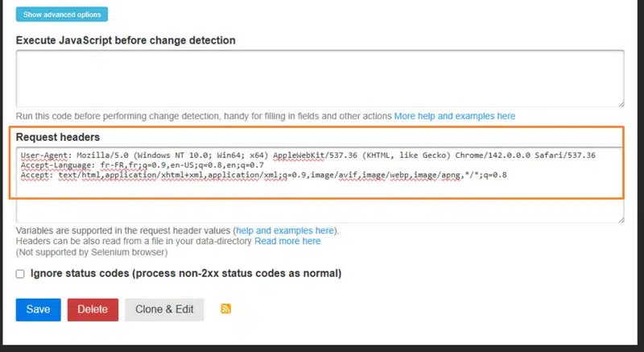Click the Accept: text/html header line
Image resolution: width=644 pixels, height=352 pixels.
[x=264, y=175]
